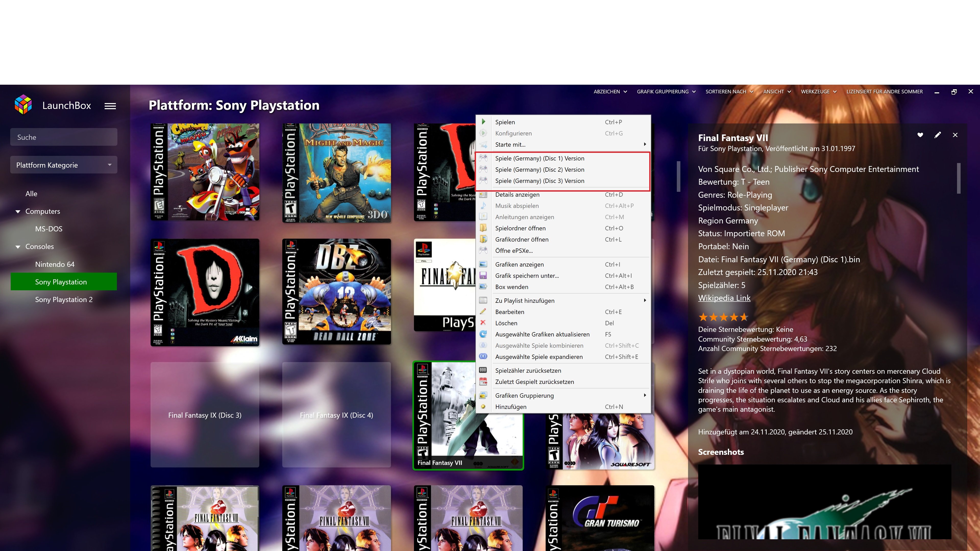Click the Grafikordner öffnen folder icon
980x551 pixels.
[x=483, y=239]
